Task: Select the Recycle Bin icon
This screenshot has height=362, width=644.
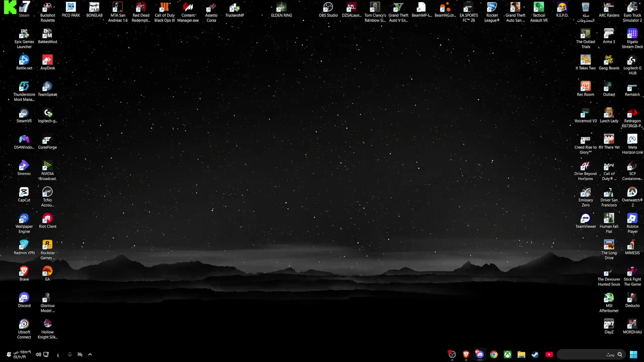Action: [x=586, y=12]
